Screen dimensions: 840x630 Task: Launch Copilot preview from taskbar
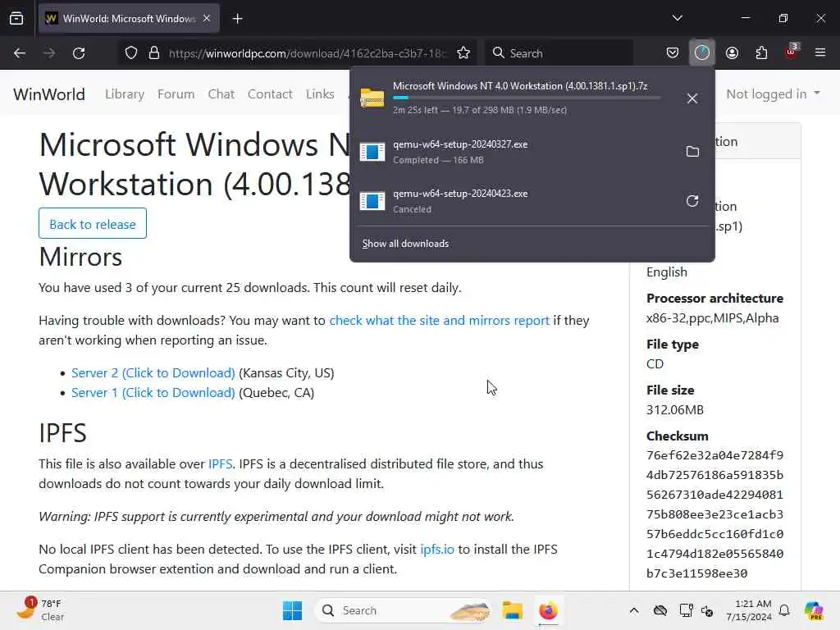coord(814,610)
